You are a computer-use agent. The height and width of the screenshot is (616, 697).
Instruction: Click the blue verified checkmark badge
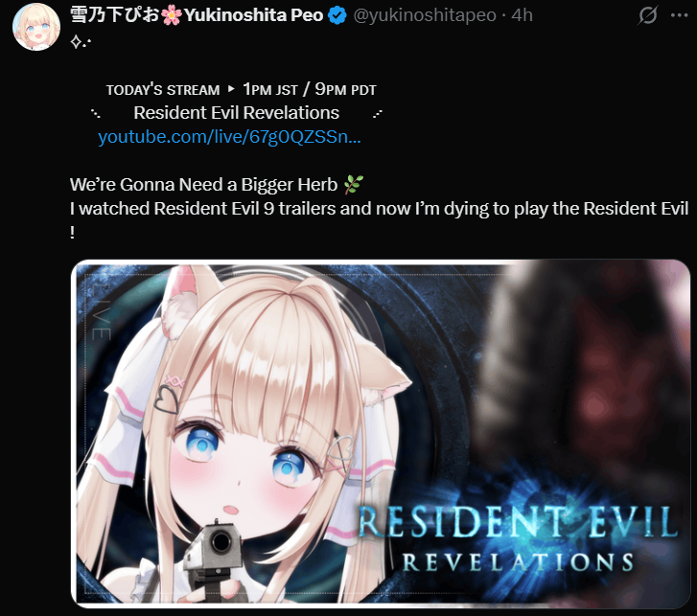(x=337, y=15)
